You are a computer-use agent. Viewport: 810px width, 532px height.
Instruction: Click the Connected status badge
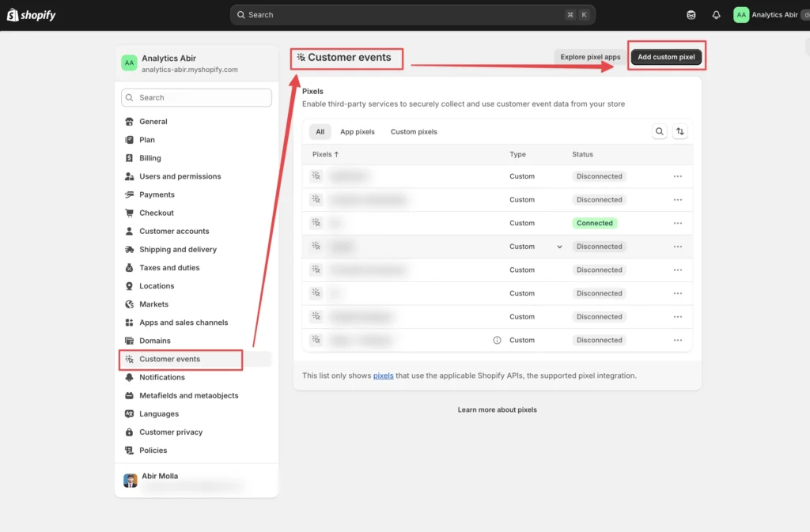coord(595,224)
